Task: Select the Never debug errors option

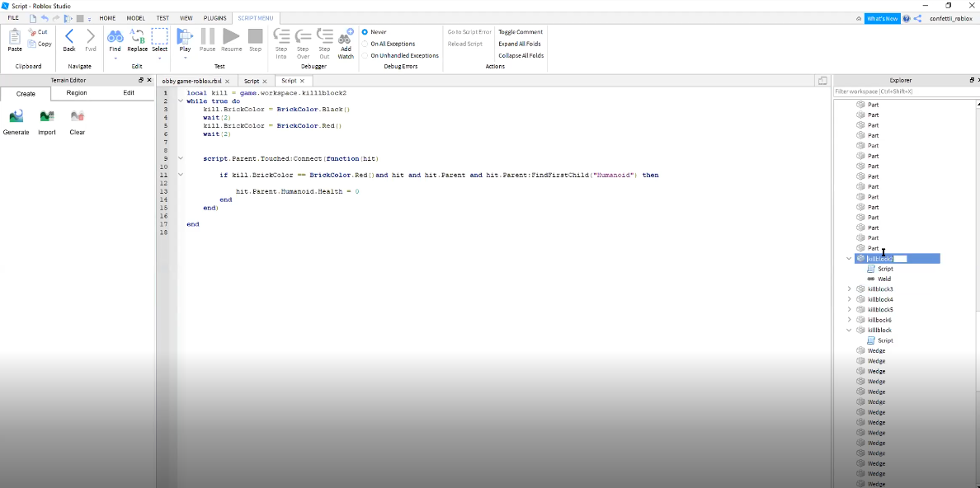Action: pos(365,32)
